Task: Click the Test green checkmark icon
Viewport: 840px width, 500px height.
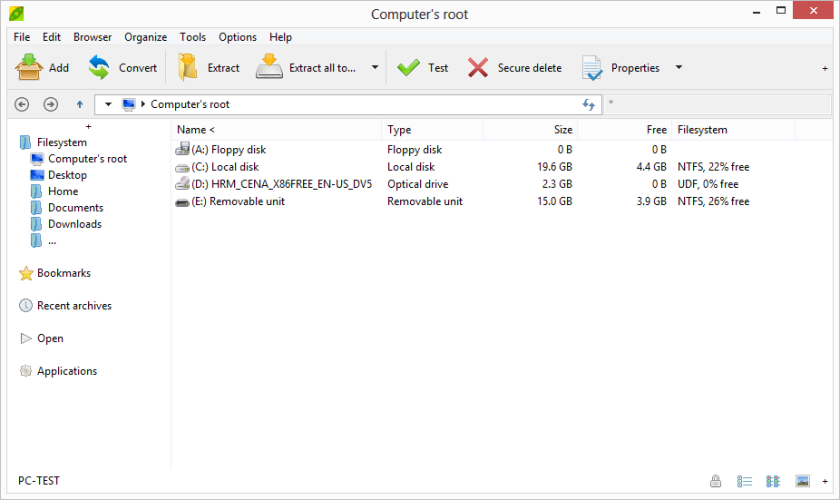Action: [x=408, y=68]
